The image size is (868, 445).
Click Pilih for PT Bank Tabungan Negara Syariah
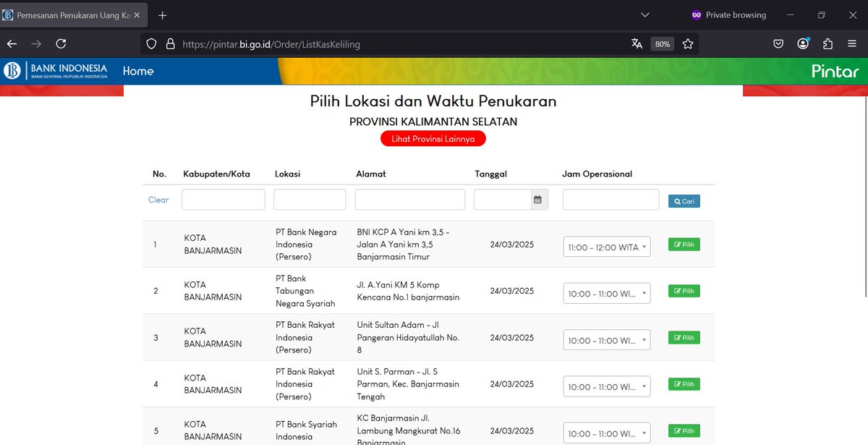pos(684,291)
